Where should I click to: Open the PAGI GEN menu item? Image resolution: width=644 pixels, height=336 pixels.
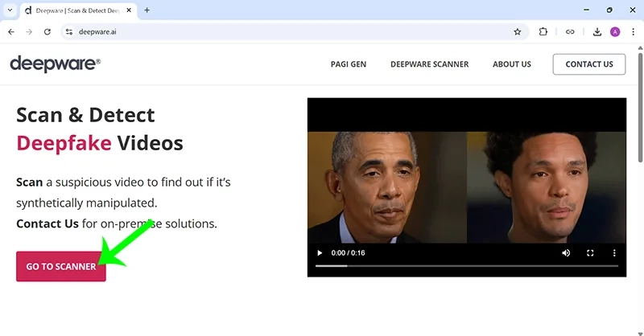348,64
